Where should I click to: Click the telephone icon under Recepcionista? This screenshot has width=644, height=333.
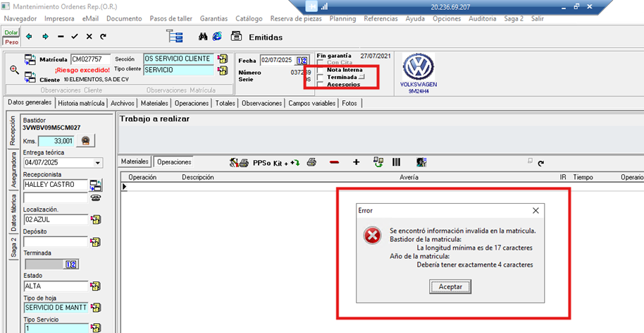95,198
